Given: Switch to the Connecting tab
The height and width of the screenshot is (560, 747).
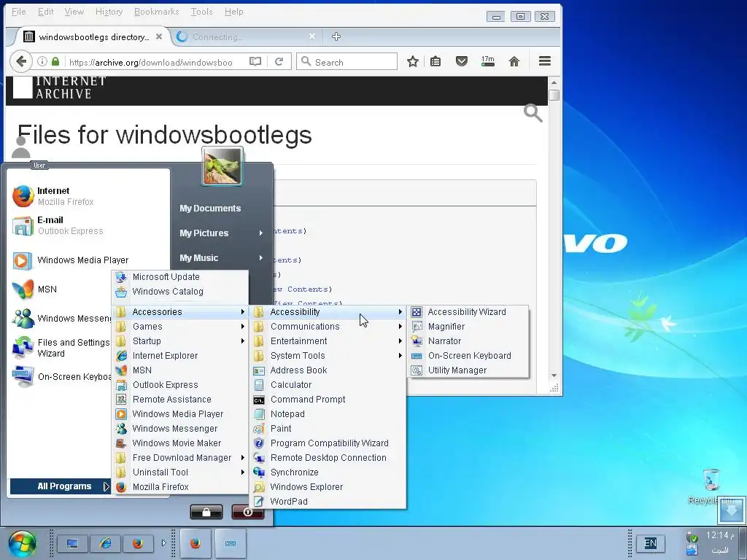Looking at the screenshot, I should [x=245, y=36].
